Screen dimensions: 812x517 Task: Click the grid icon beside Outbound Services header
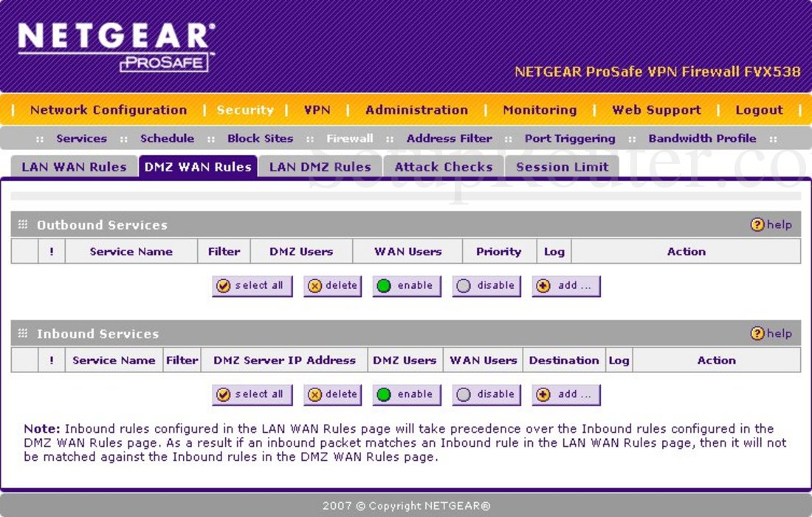(24, 225)
